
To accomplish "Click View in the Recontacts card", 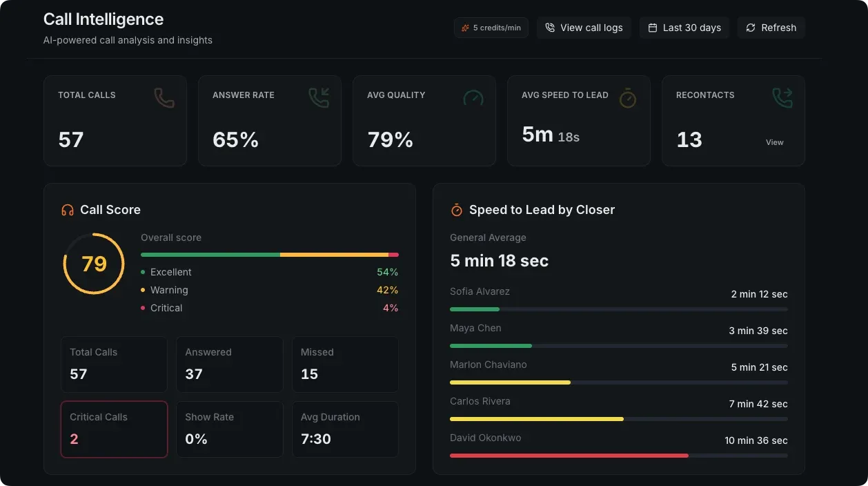I will [775, 142].
